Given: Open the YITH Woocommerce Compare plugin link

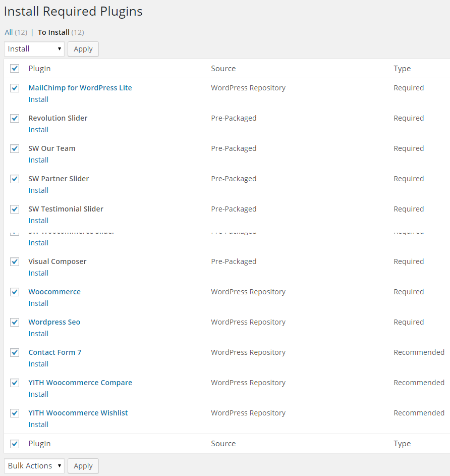Looking at the screenshot, I should click(x=80, y=383).
